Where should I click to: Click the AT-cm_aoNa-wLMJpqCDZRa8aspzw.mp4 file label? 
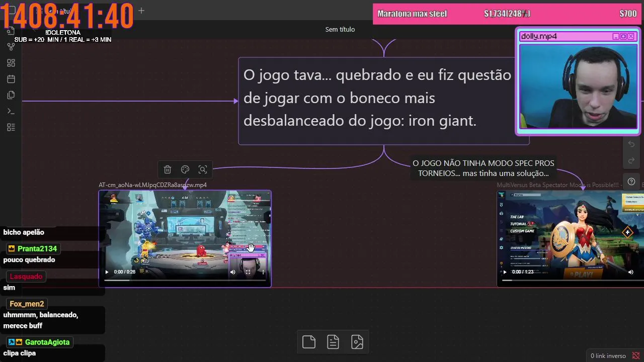tap(152, 185)
